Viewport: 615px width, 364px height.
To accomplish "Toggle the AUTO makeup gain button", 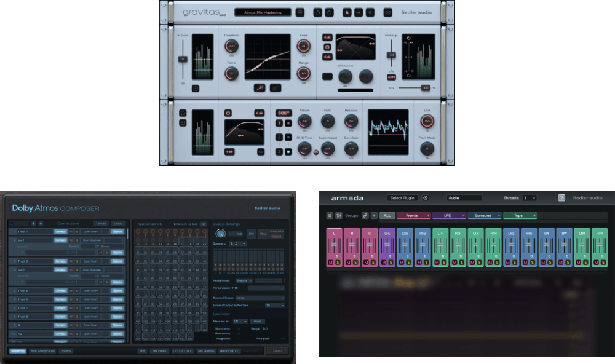I will pos(391,77).
